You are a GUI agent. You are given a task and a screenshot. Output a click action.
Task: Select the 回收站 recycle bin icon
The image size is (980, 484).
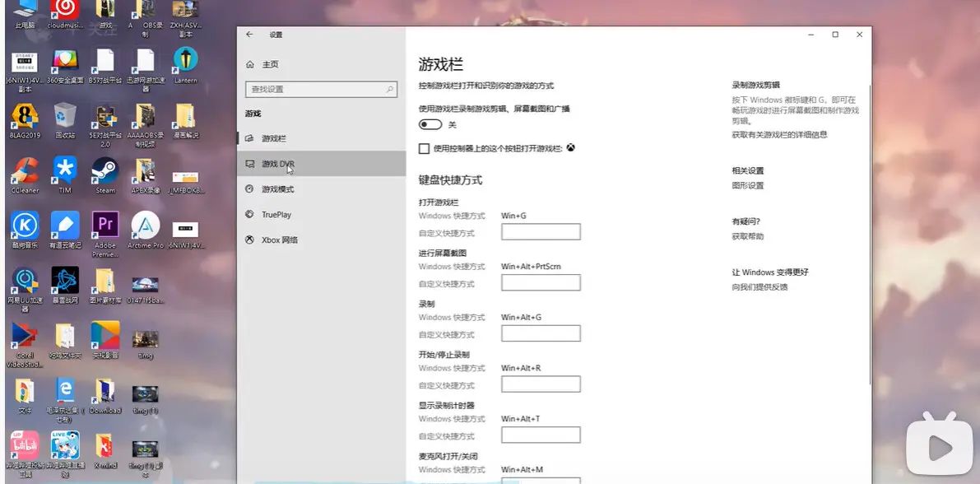[65, 121]
